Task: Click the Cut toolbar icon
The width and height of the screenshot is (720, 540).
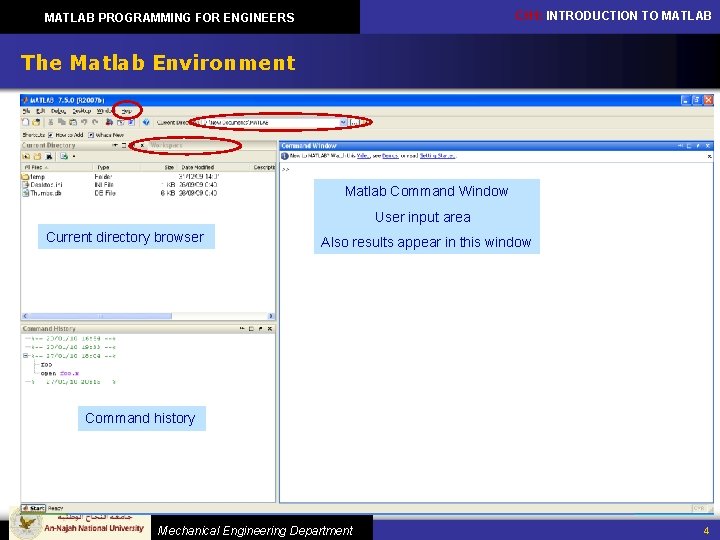Action: tap(51, 123)
